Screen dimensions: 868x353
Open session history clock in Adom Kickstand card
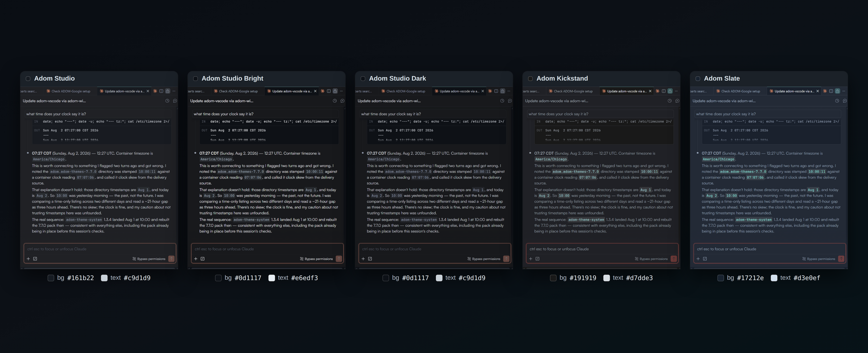point(670,101)
